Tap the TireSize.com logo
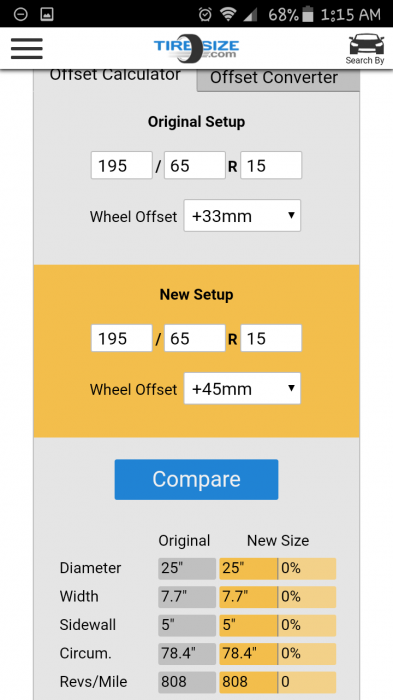The image size is (393, 700). 196,48
